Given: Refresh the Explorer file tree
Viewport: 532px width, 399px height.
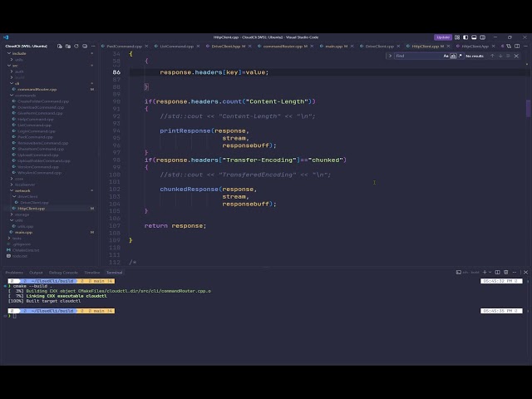Looking at the screenshot, I should coord(76,47).
